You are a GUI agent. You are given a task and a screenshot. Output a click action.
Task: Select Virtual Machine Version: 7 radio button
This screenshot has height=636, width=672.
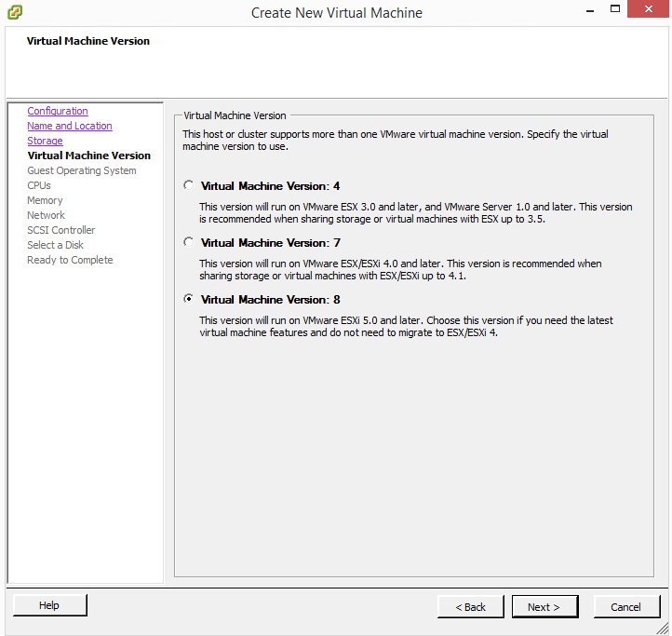coord(188,242)
